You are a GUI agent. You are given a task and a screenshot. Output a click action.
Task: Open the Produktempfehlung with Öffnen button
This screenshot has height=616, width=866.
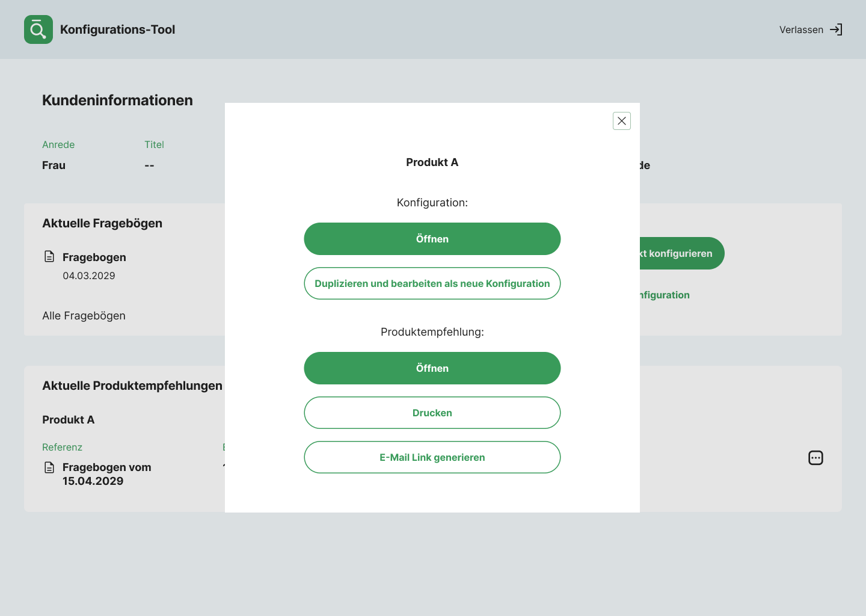pos(432,368)
